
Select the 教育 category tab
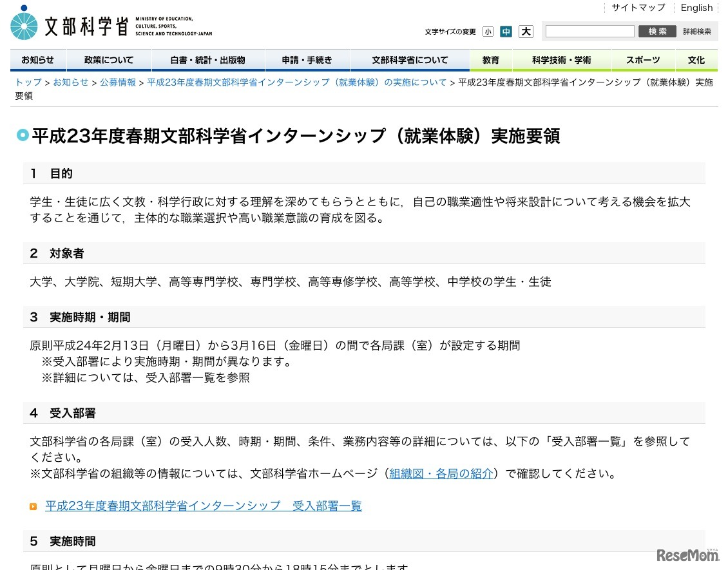[490, 59]
